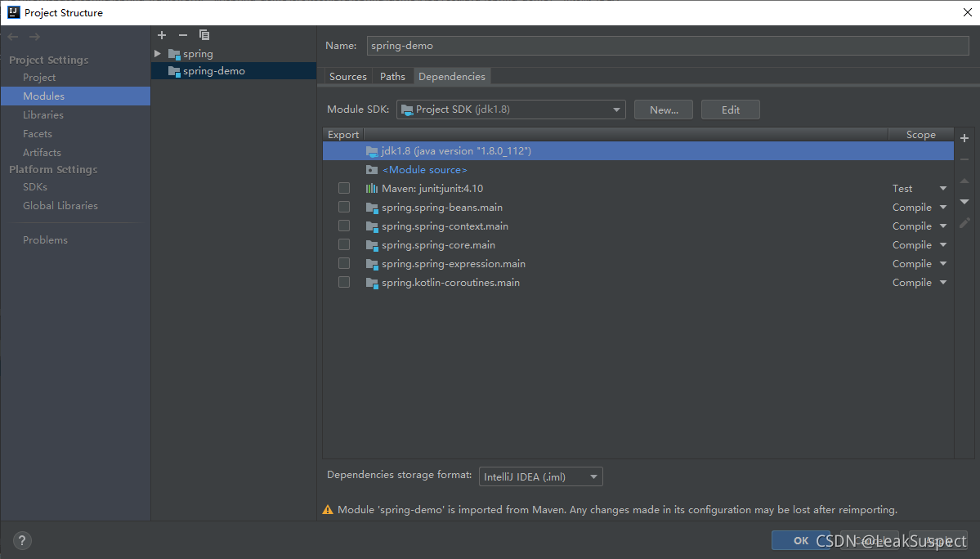Image resolution: width=980 pixels, height=559 pixels.
Task: Open Dependencies storage format dropdown
Action: point(540,476)
